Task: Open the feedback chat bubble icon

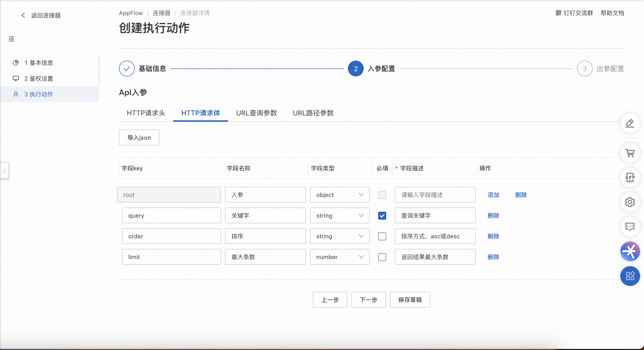Action: click(x=630, y=227)
